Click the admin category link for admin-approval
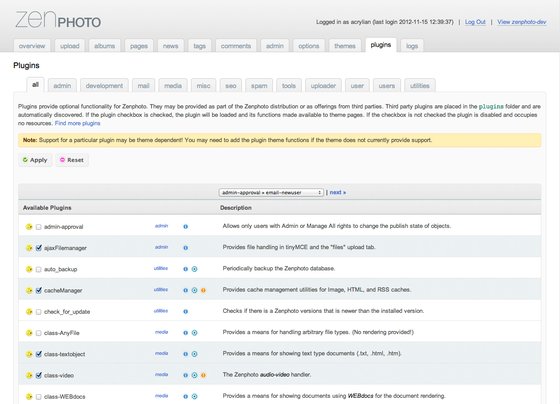 [161, 226]
